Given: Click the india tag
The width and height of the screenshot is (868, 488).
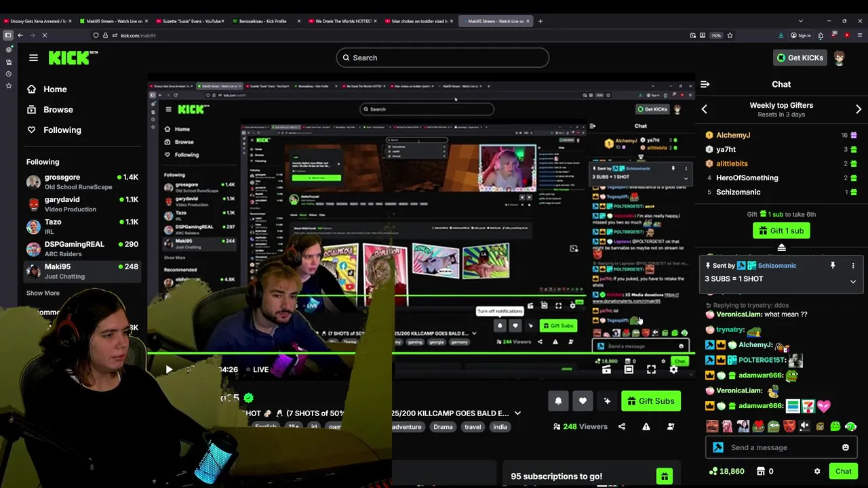Looking at the screenshot, I should 500,427.
